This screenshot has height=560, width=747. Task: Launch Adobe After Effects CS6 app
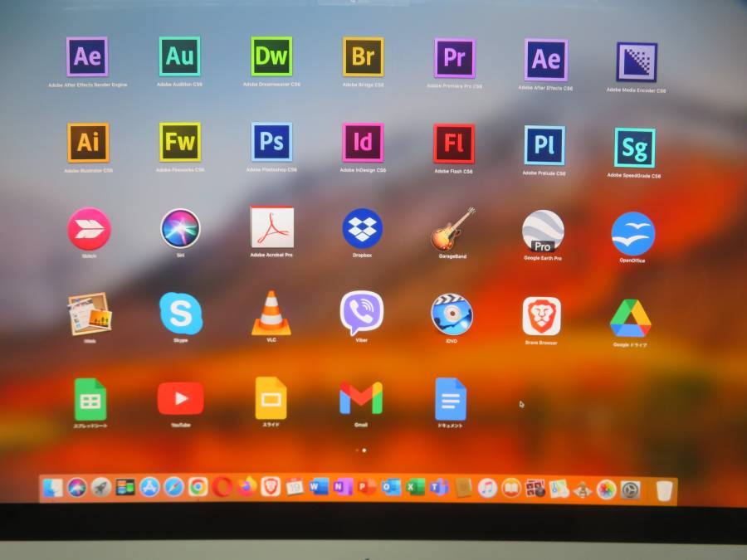coord(546,60)
